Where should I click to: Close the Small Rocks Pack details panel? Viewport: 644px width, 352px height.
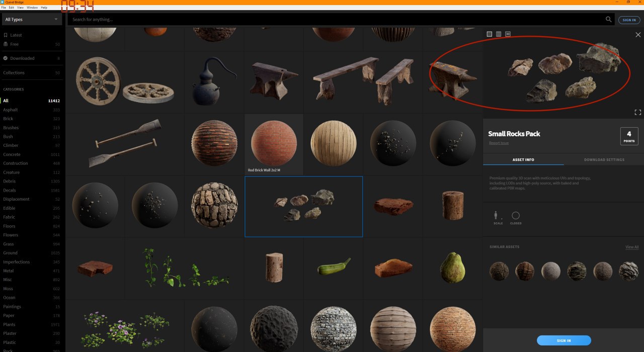pos(638,35)
